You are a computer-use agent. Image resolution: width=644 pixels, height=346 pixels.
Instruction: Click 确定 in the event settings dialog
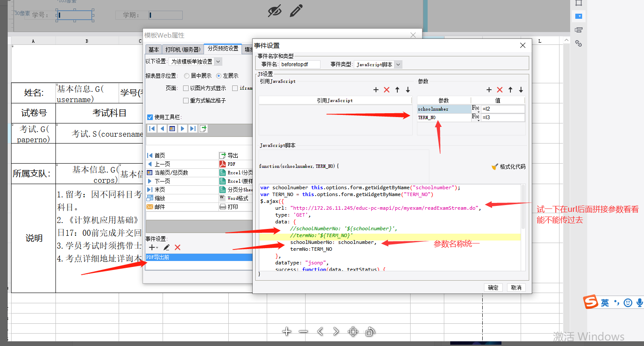click(x=493, y=287)
